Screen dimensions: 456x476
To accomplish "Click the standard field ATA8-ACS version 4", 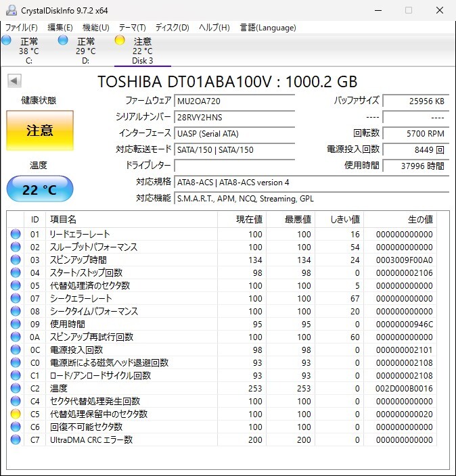I will tap(311, 182).
